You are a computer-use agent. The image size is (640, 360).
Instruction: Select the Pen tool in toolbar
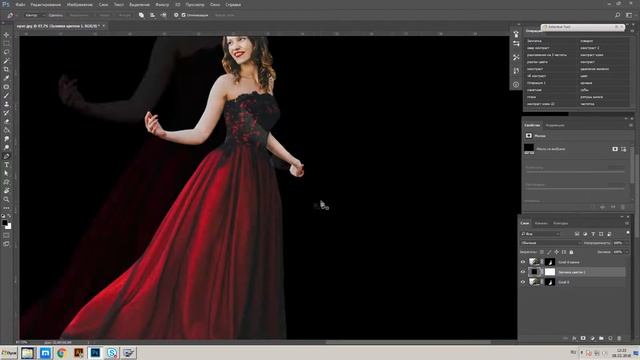[x=6, y=156]
